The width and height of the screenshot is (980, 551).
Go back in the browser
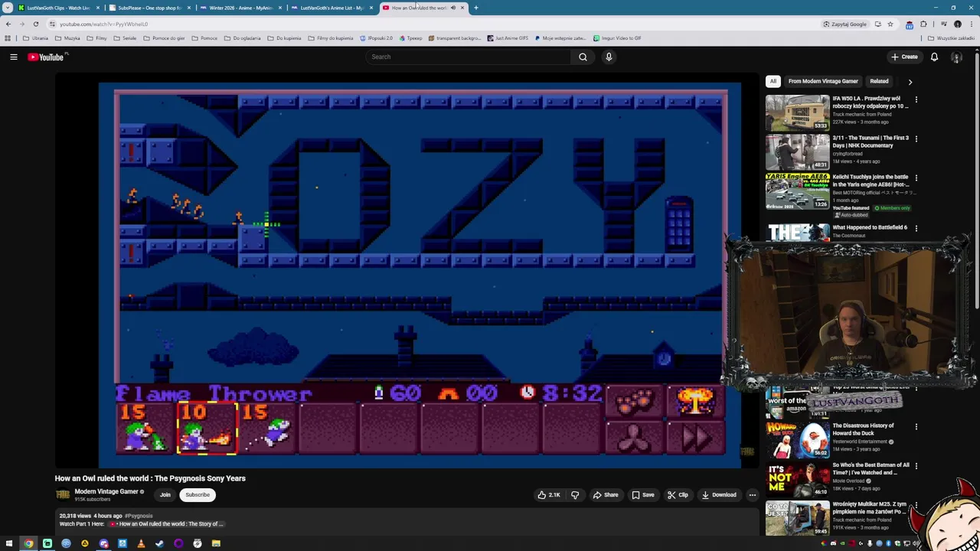8,24
